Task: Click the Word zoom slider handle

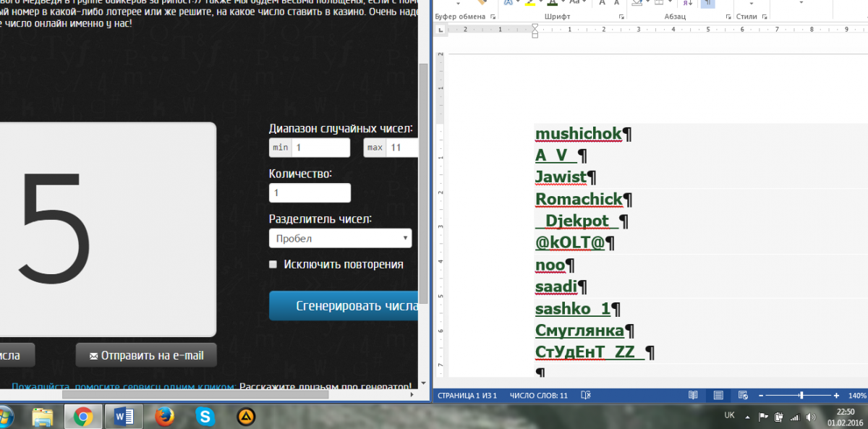Action: [801, 396]
